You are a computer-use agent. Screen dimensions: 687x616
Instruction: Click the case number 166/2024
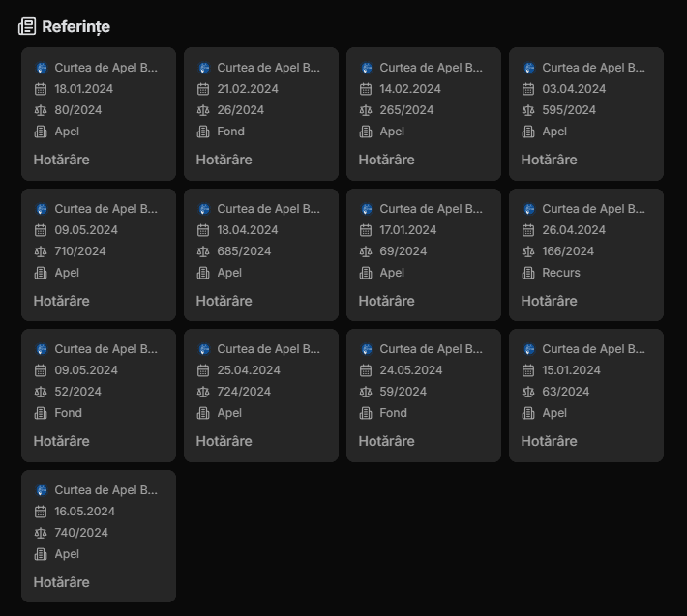pyautogui.click(x=568, y=251)
